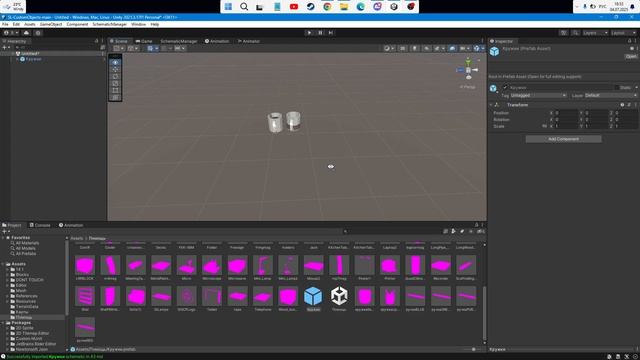Toggle the Static checkbox in Inspector
Screen dimensions: 640x360
coord(616,87)
